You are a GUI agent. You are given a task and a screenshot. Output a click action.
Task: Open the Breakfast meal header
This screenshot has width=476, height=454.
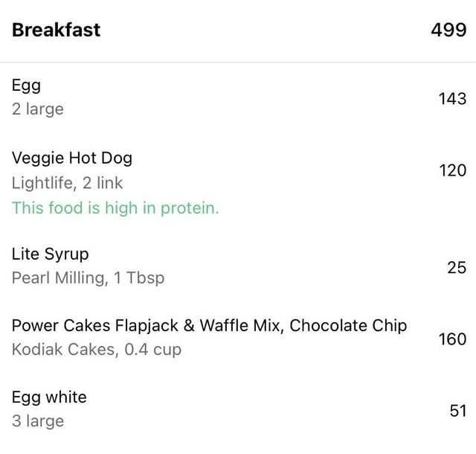[238, 31]
